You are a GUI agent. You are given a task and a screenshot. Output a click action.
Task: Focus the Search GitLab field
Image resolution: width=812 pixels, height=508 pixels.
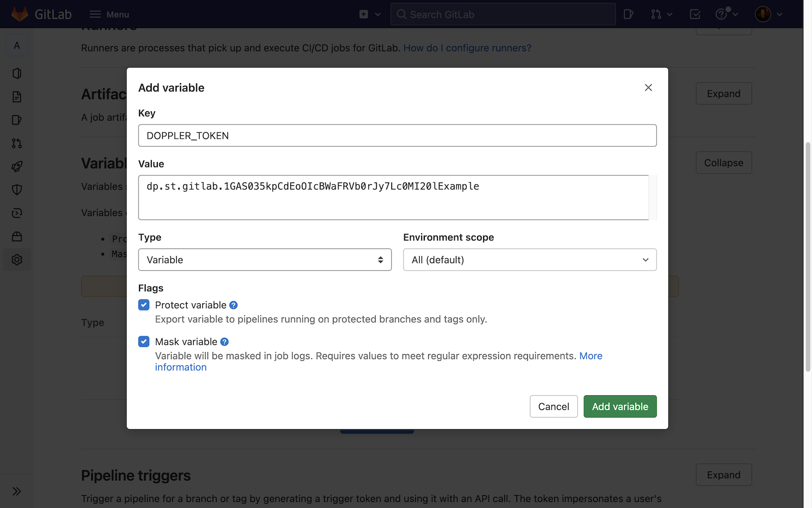[x=503, y=14]
